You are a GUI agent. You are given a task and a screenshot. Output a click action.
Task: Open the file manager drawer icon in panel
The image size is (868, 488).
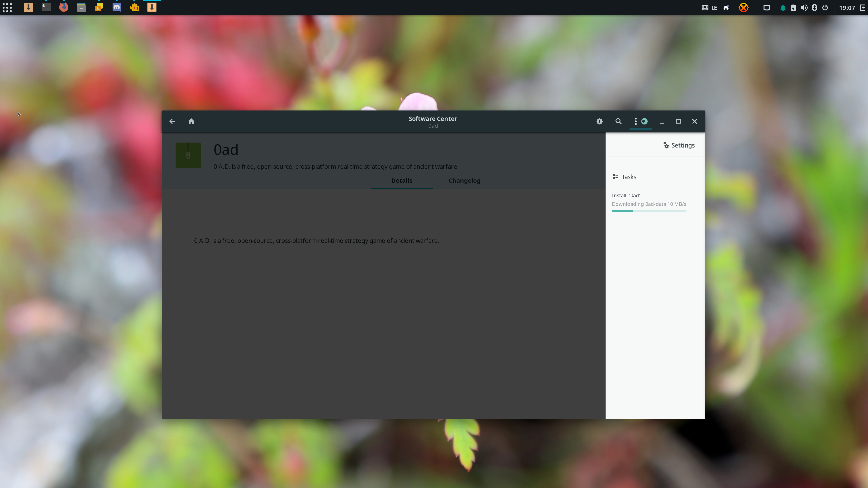click(81, 7)
